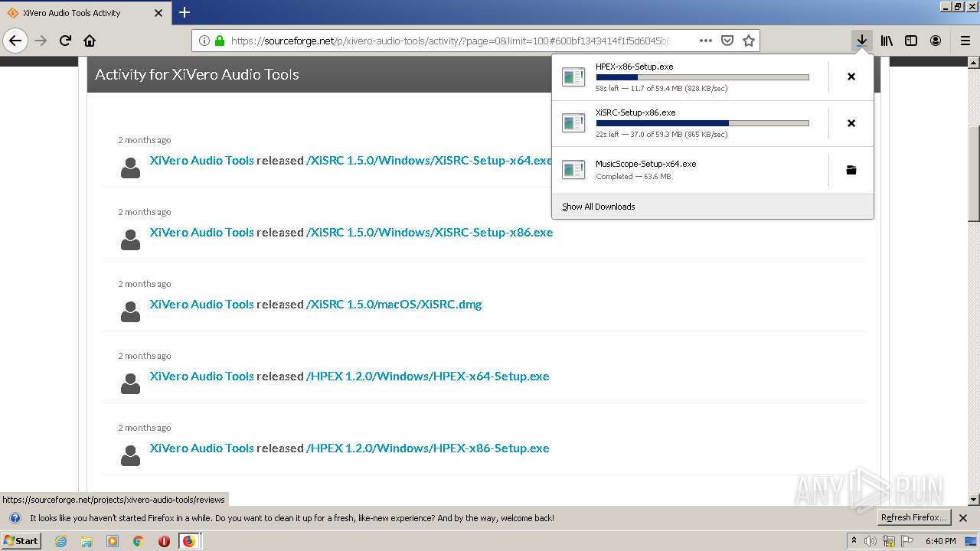The width and height of the screenshot is (980, 551).
Task: Click XiVero Audio Tools author link in XiSRC.dmg row
Action: click(x=201, y=304)
